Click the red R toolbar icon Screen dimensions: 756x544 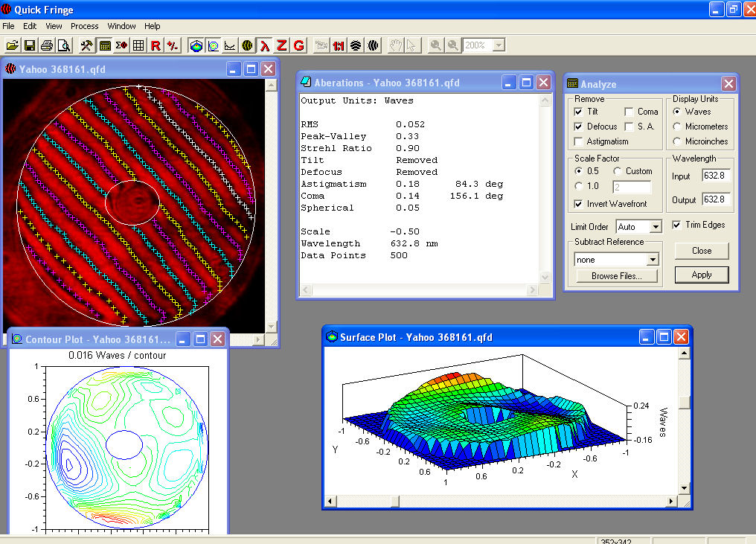tap(156, 45)
